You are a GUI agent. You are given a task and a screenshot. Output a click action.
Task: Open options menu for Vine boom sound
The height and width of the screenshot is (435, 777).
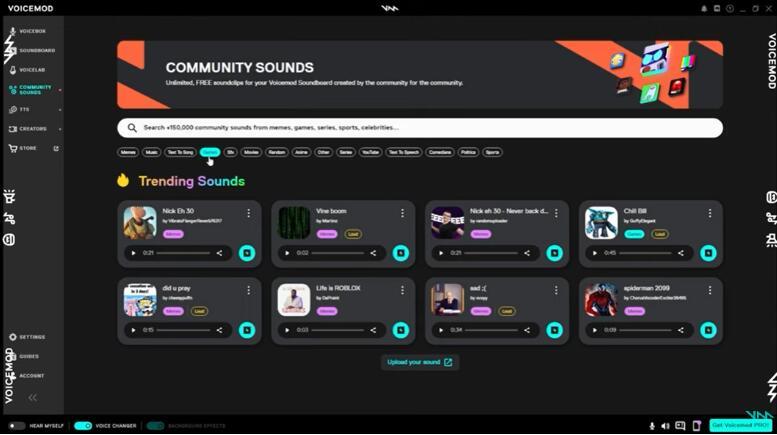coord(402,213)
